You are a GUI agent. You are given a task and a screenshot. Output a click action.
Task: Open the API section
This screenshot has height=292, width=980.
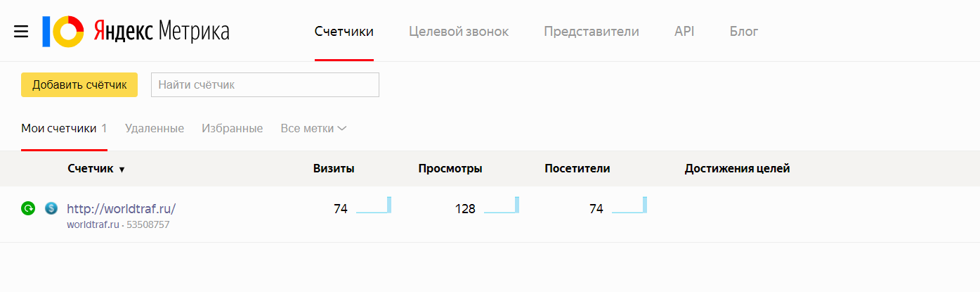coord(684,32)
